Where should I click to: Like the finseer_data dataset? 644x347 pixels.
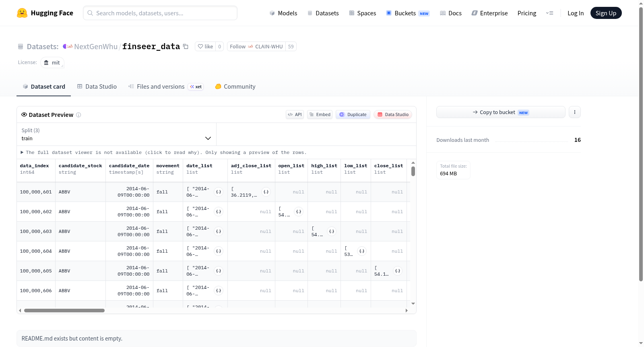(x=205, y=46)
